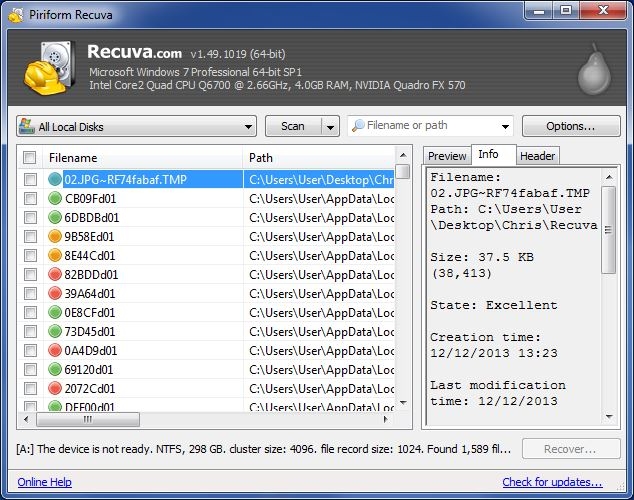The width and height of the screenshot is (634, 500).
Task: Click the green status dot of 0E8CFd01
Action: click(55, 312)
